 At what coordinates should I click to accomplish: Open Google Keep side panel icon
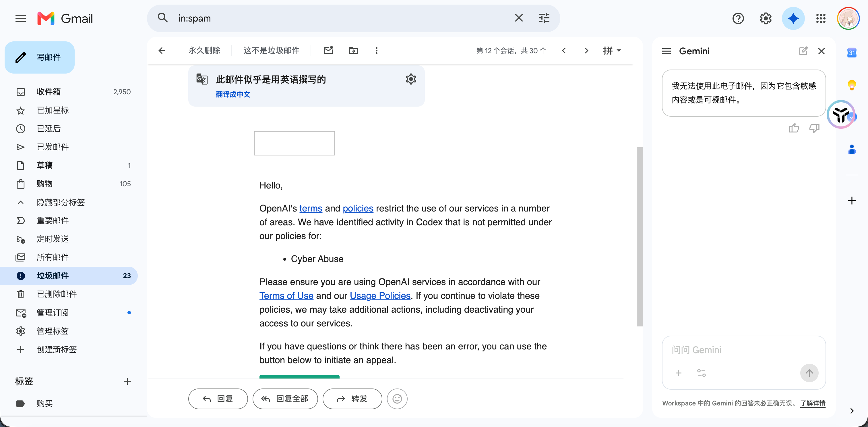[852, 85]
